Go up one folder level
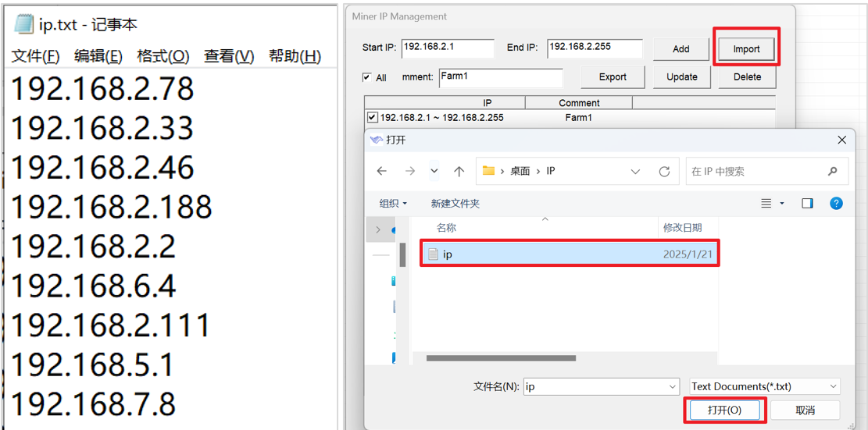This screenshot has width=868, height=430. [459, 172]
